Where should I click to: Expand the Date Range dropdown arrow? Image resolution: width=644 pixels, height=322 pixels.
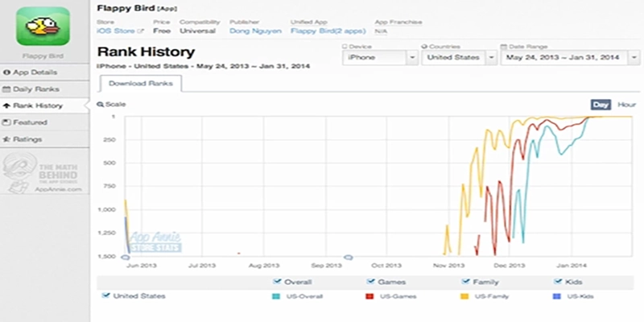pos(634,57)
